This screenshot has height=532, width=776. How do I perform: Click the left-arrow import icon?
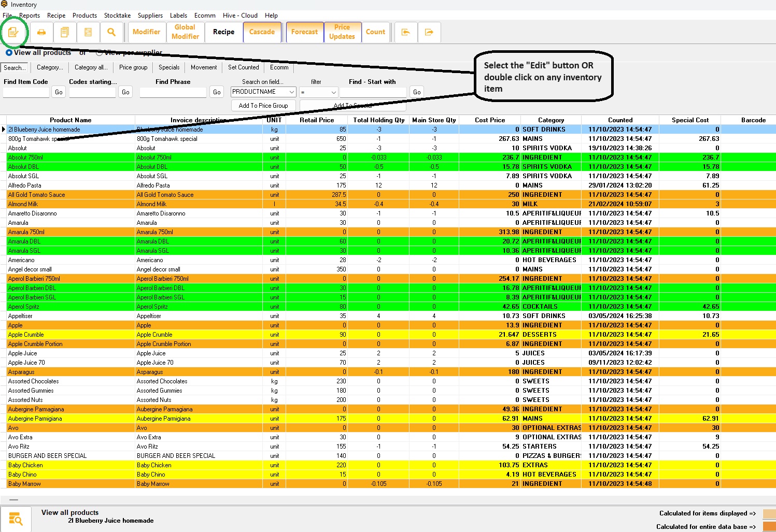pyautogui.click(x=406, y=32)
